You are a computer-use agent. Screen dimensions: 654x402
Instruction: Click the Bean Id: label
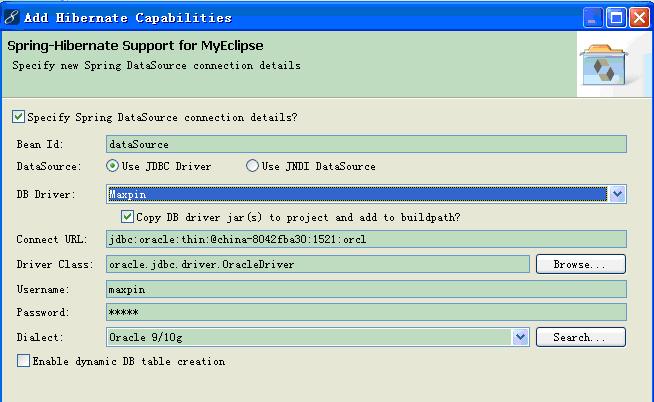pyautogui.click(x=40, y=144)
